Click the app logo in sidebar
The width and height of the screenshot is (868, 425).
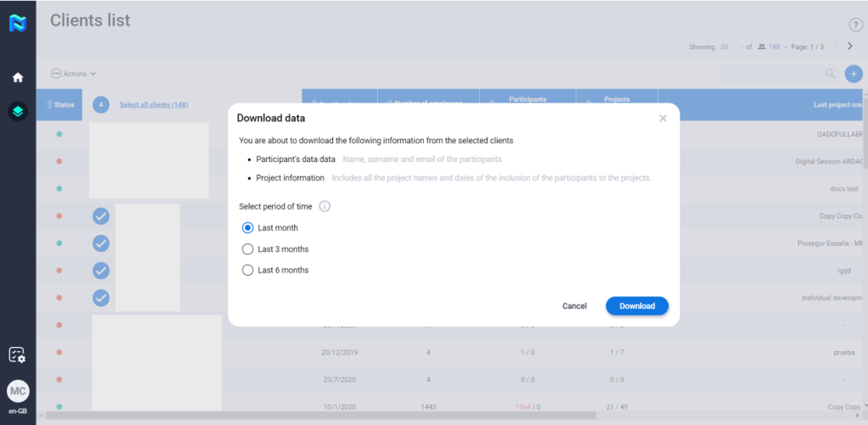18,23
